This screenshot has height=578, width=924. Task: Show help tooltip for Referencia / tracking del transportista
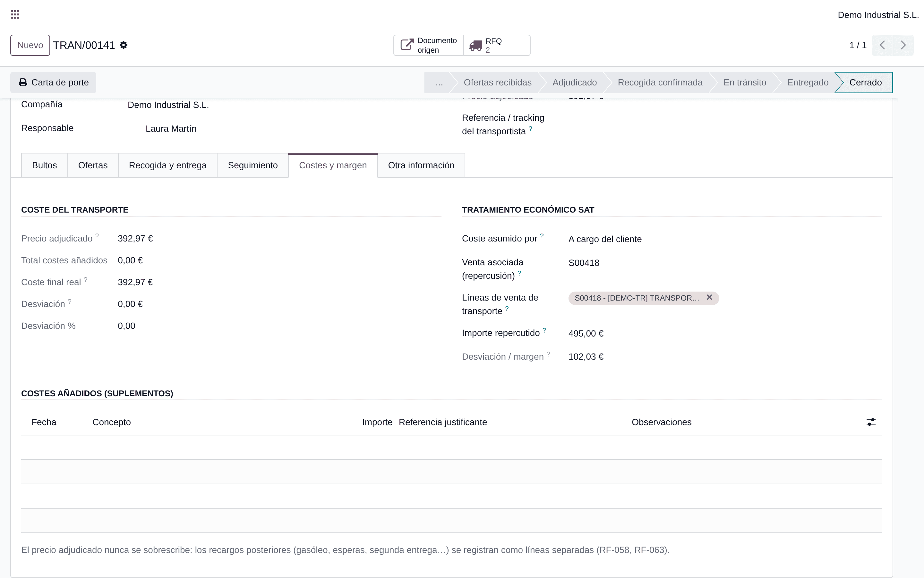tap(530, 128)
